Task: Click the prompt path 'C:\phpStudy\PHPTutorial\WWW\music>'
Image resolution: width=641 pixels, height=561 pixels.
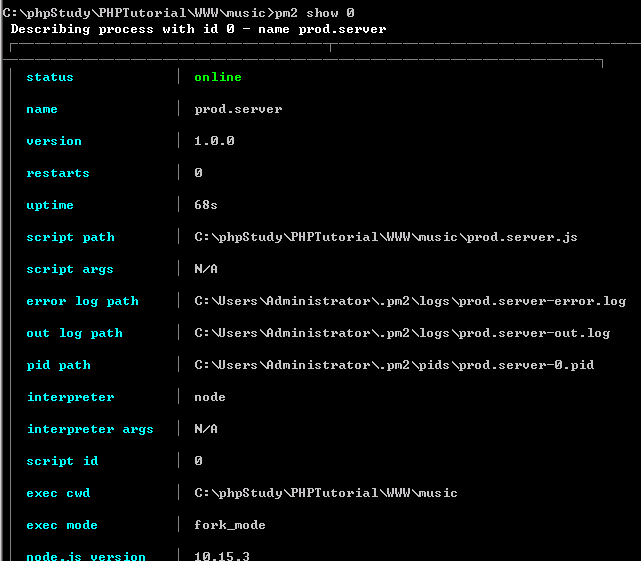Action: tap(138, 13)
